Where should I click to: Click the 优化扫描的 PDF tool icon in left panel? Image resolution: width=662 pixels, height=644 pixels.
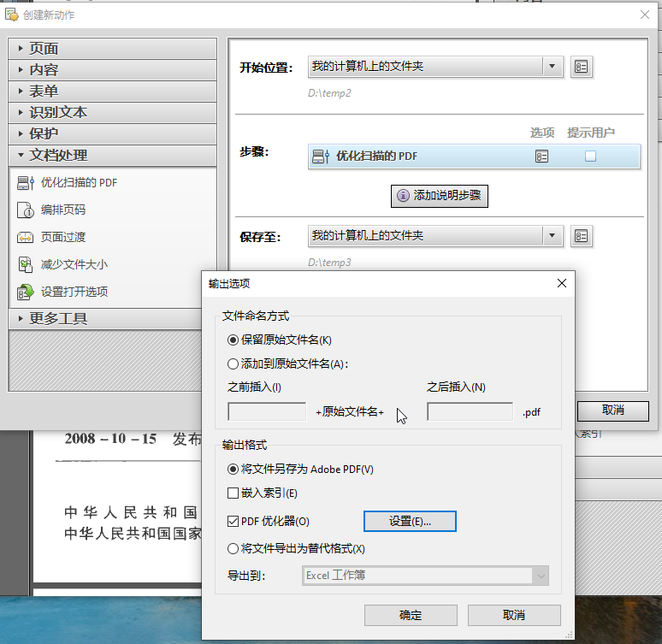point(26,183)
